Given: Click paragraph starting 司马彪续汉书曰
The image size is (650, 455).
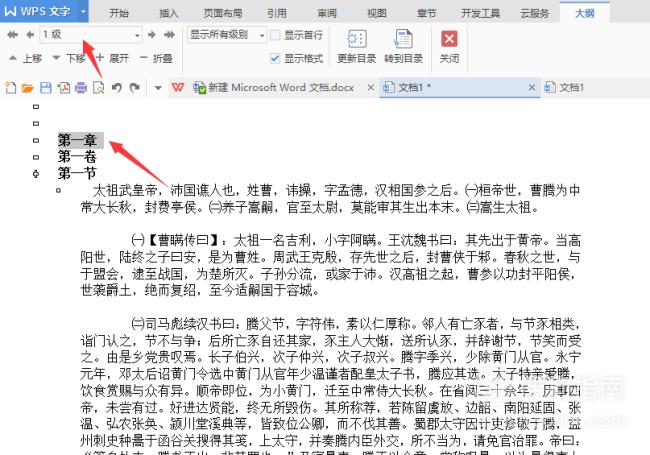Looking at the screenshot, I should tap(330, 385).
